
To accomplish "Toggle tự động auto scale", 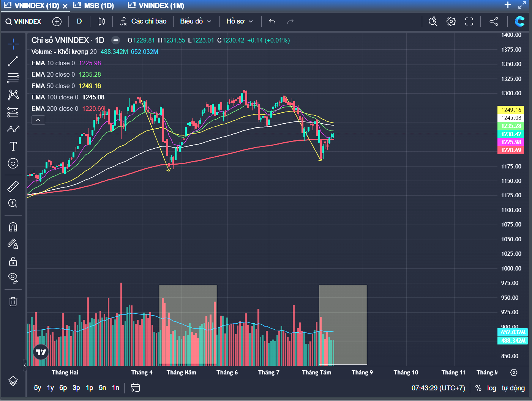I will pos(513,388).
